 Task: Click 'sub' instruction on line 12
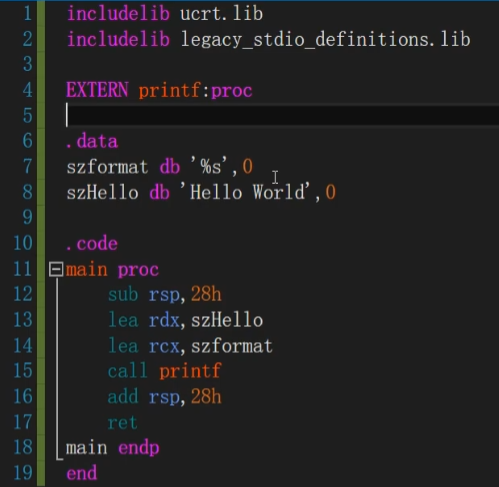tap(123, 295)
